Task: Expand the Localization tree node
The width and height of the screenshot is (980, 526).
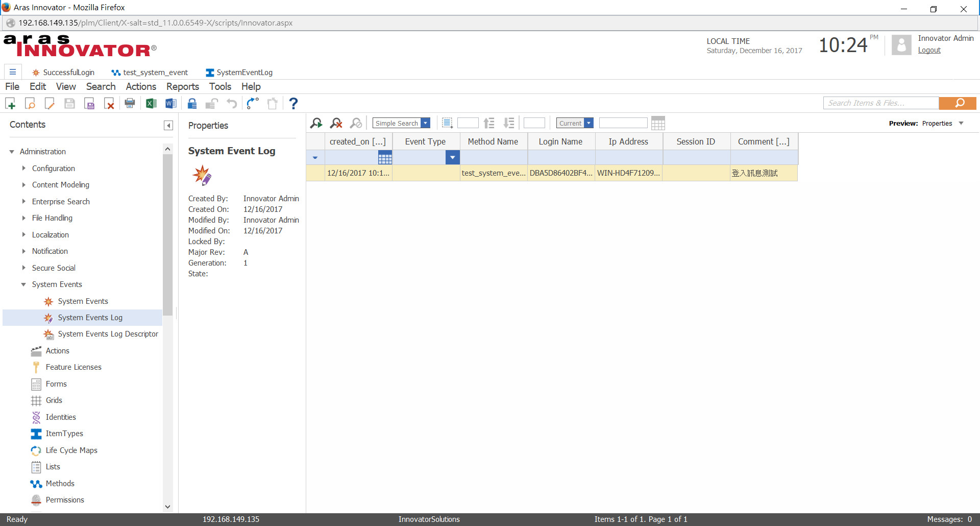Action: coord(23,234)
